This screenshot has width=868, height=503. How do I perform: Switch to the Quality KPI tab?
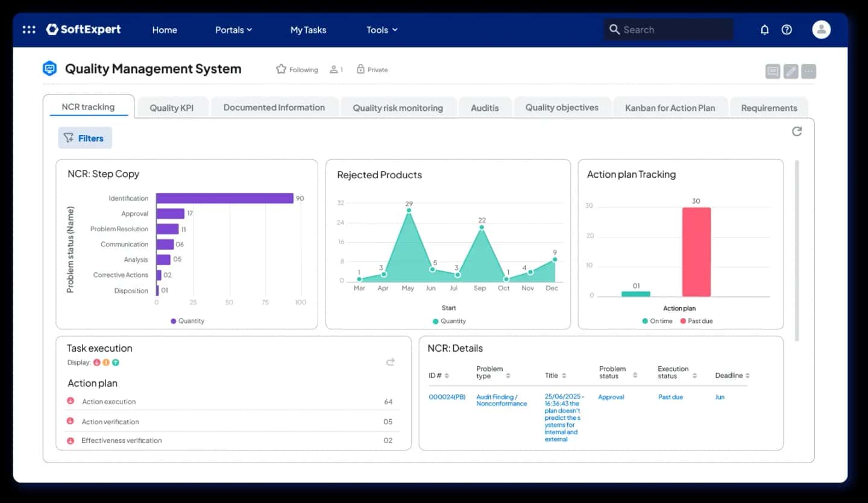click(171, 108)
